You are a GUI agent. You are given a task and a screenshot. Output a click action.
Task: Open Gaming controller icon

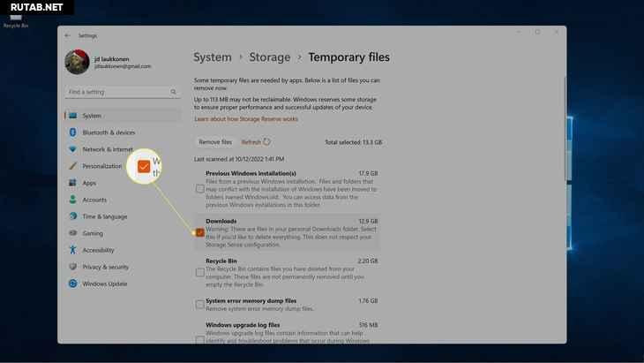(73, 233)
